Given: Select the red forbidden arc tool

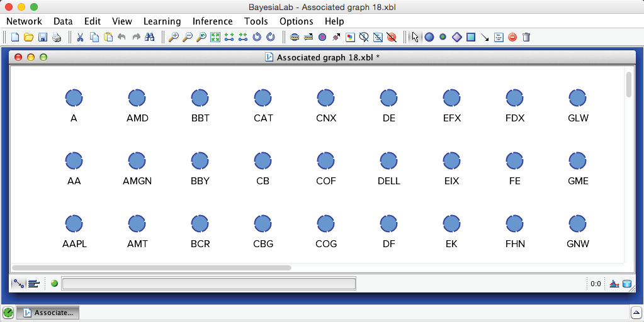Looking at the screenshot, I should 512,37.
